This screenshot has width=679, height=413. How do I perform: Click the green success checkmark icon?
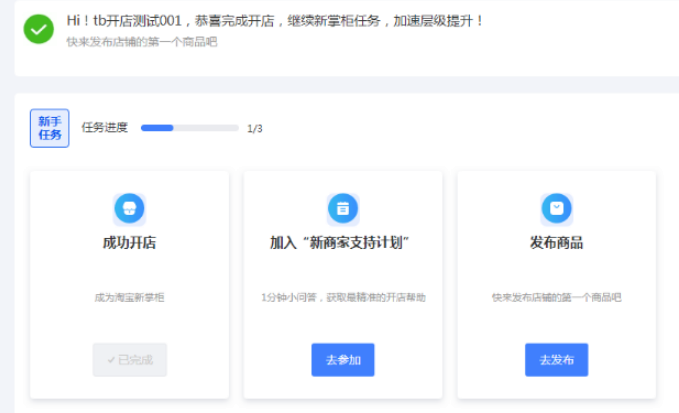pos(39,29)
